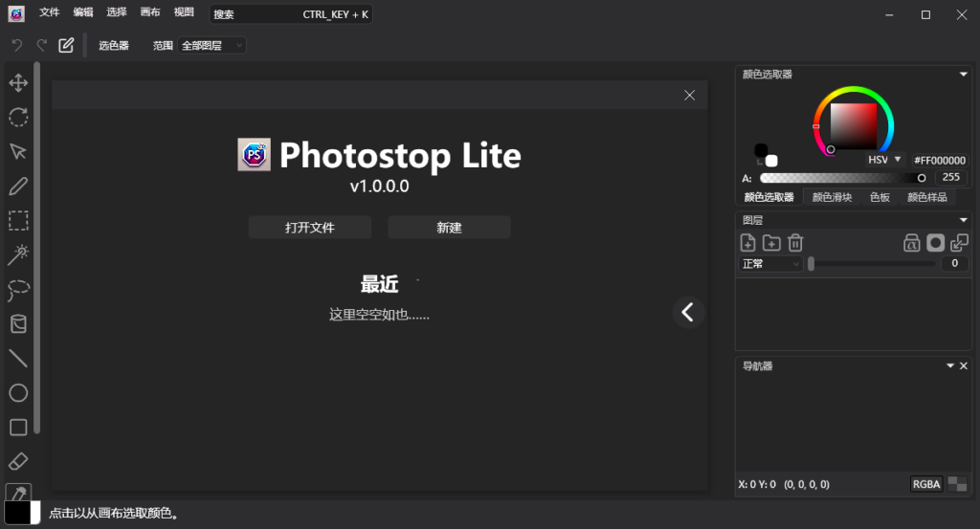Click the alpha A slider handle
980x529 pixels.
(922, 178)
